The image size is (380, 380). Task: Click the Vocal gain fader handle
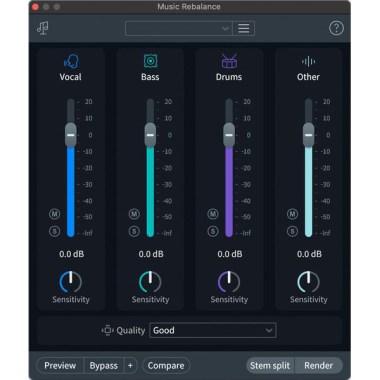pos(71,135)
